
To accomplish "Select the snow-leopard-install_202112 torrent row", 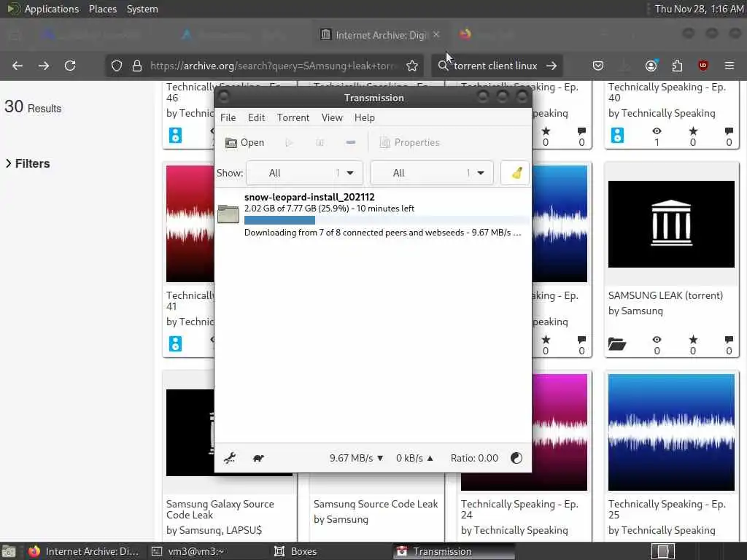I will point(373,215).
